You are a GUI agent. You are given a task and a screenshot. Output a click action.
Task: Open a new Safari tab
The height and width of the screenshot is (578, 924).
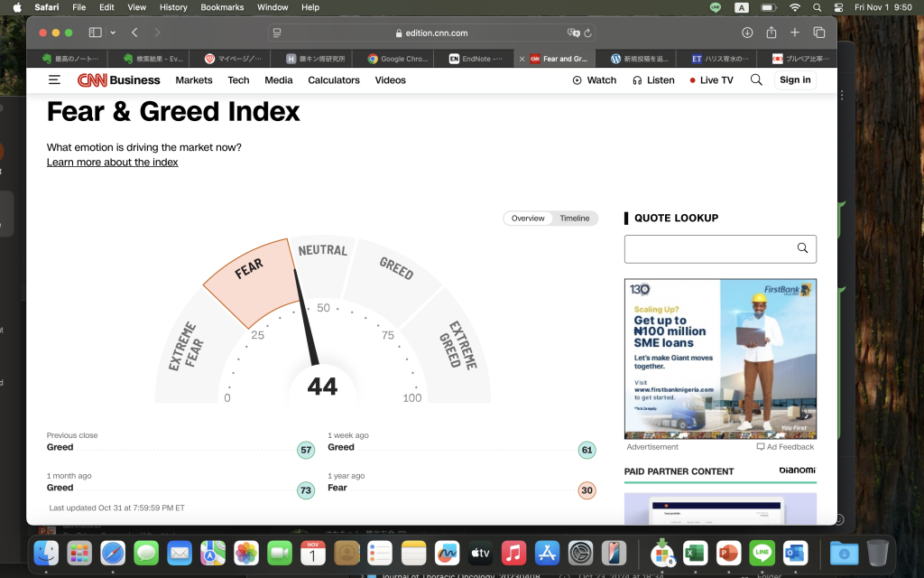(795, 33)
